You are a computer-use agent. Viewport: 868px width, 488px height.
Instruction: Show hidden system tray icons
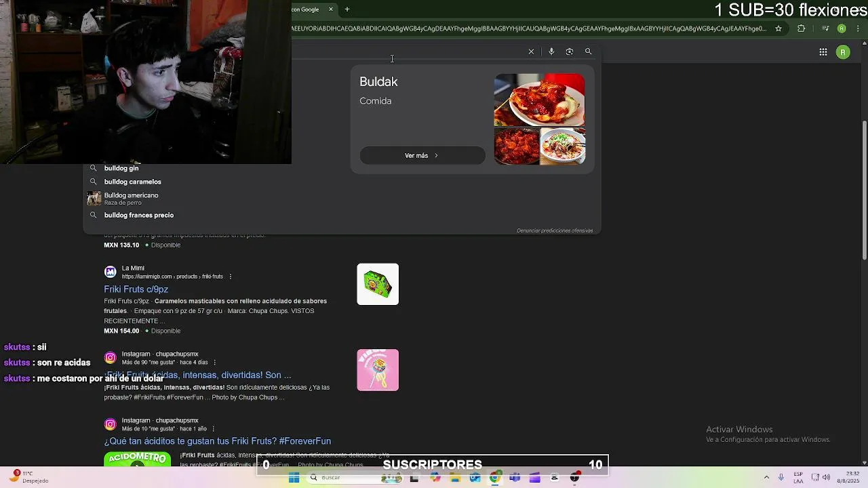766,478
